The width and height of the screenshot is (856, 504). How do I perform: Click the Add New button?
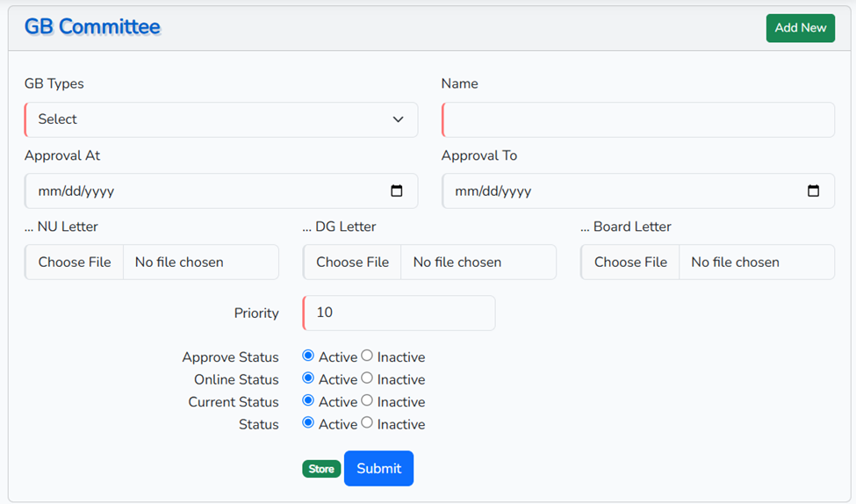pos(800,28)
